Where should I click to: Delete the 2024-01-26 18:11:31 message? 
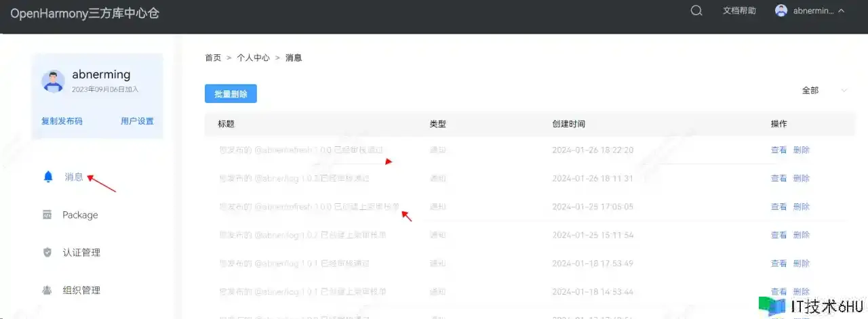(x=802, y=179)
